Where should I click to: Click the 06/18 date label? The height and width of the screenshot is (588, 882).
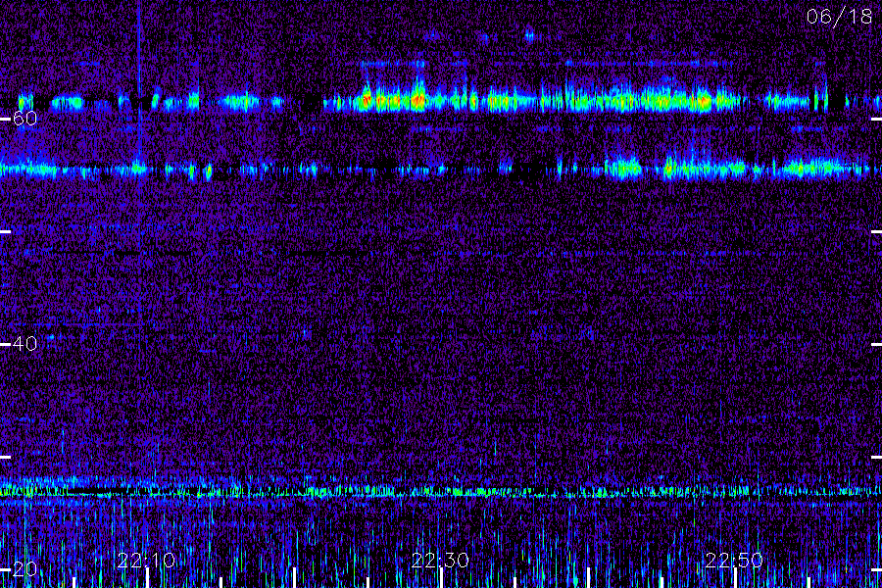coord(839,17)
